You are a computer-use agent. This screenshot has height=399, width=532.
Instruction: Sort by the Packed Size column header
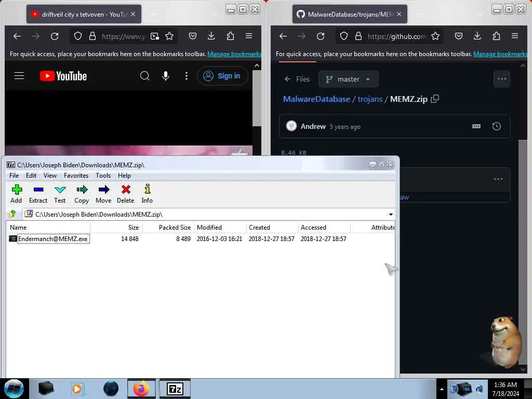(x=169, y=228)
